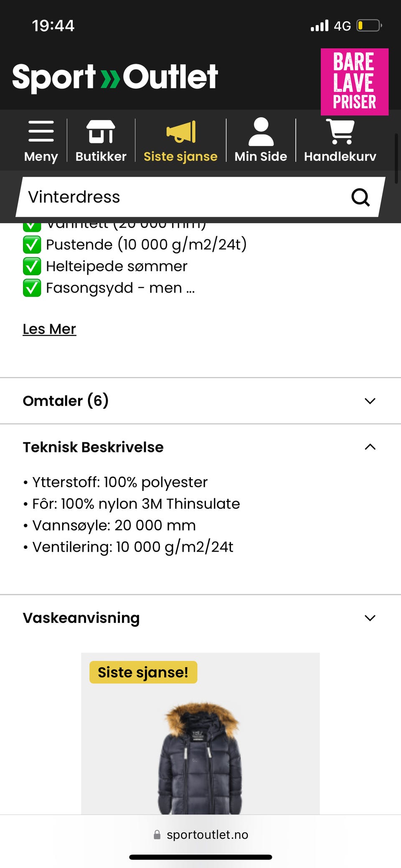401x868 pixels.
Task: Tap the search magnifier icon
Action: pyautogui.click(x=360, y=197)
